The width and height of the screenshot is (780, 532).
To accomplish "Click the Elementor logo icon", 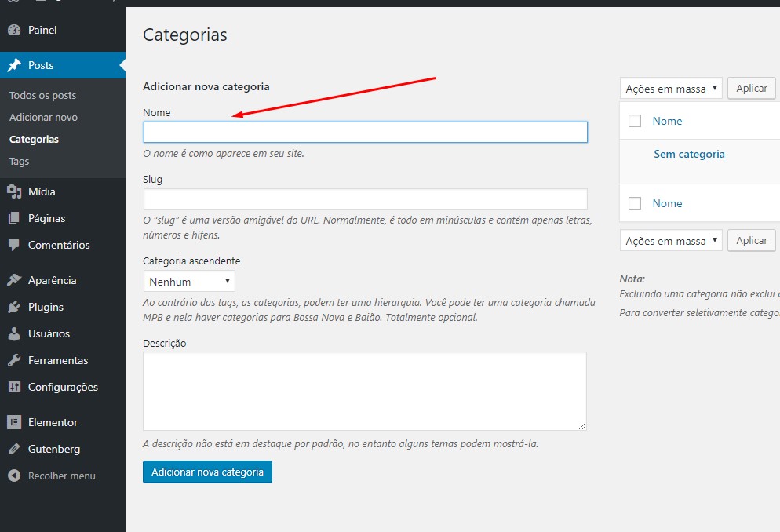I will point(14,422).
